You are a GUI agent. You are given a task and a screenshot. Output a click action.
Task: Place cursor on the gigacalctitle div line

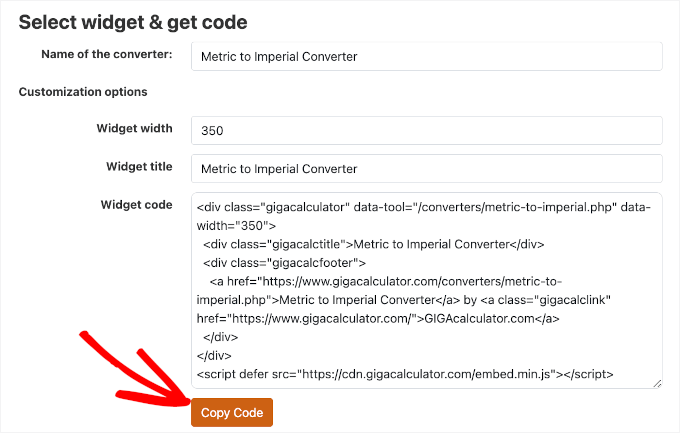click(373, 244)
